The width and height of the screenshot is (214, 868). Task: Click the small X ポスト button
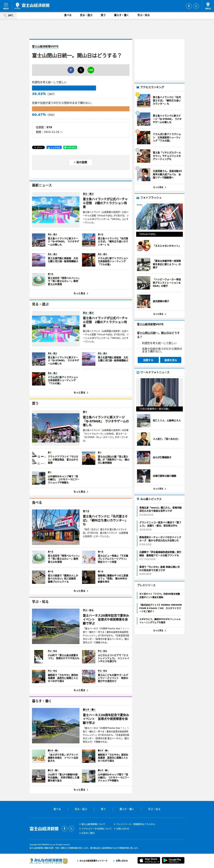coord(38,148)
